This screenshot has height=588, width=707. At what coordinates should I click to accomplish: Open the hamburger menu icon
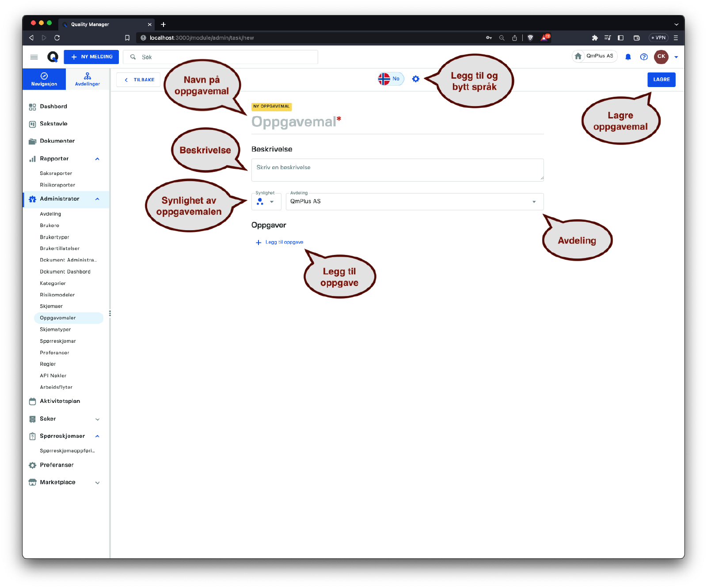pyautogui.click(x=34, y=57)
